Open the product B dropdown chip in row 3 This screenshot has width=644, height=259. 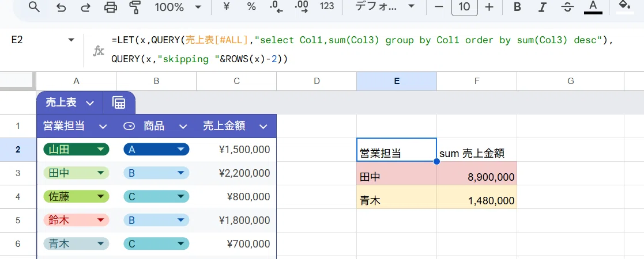[156, 173]
